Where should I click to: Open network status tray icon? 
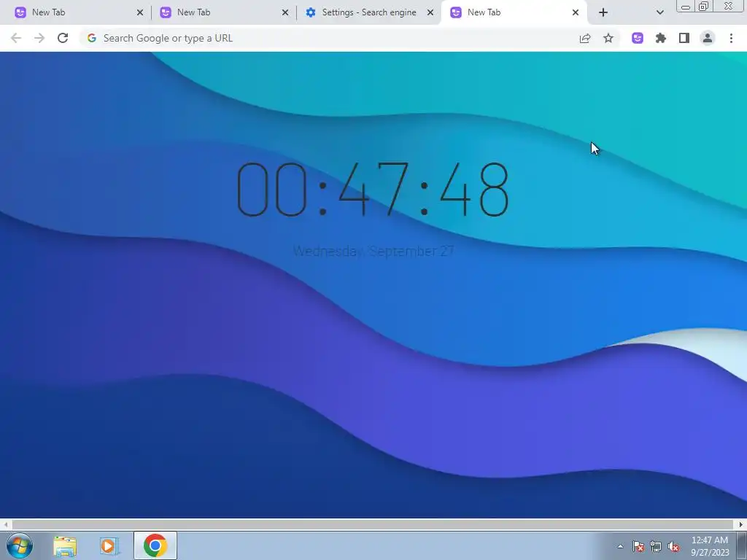point(656,546)
